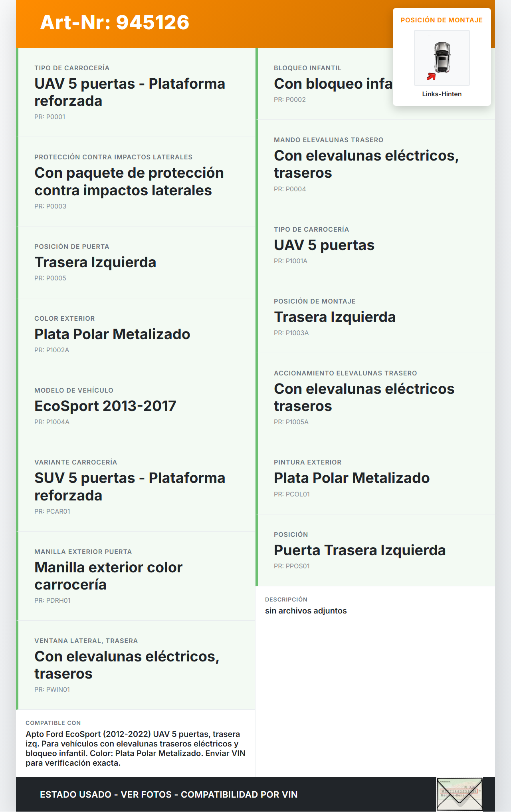Click the PR: PWIN01 code label

pos(52,689)
